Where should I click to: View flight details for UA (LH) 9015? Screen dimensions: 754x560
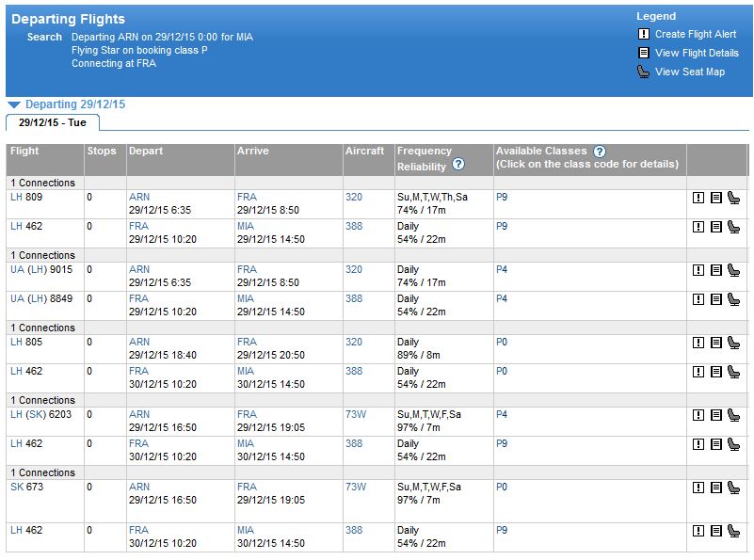(x=716, y=270)
